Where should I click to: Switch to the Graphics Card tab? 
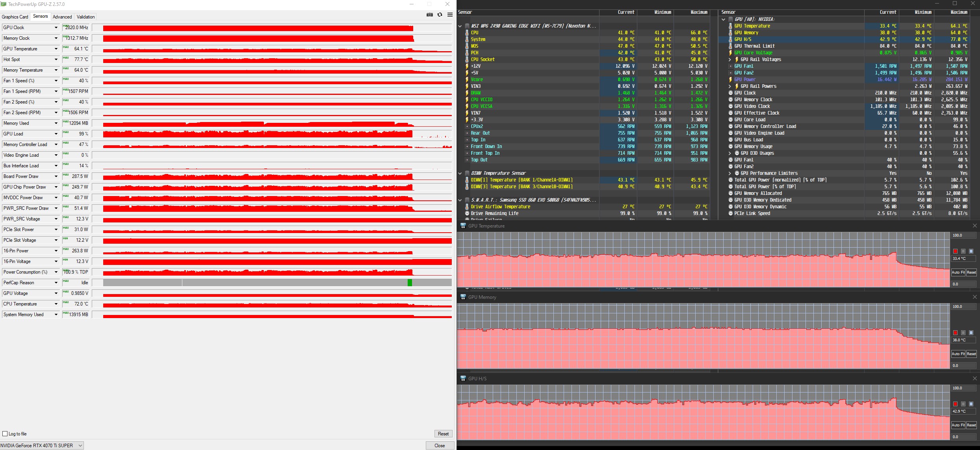pos(15,17)
